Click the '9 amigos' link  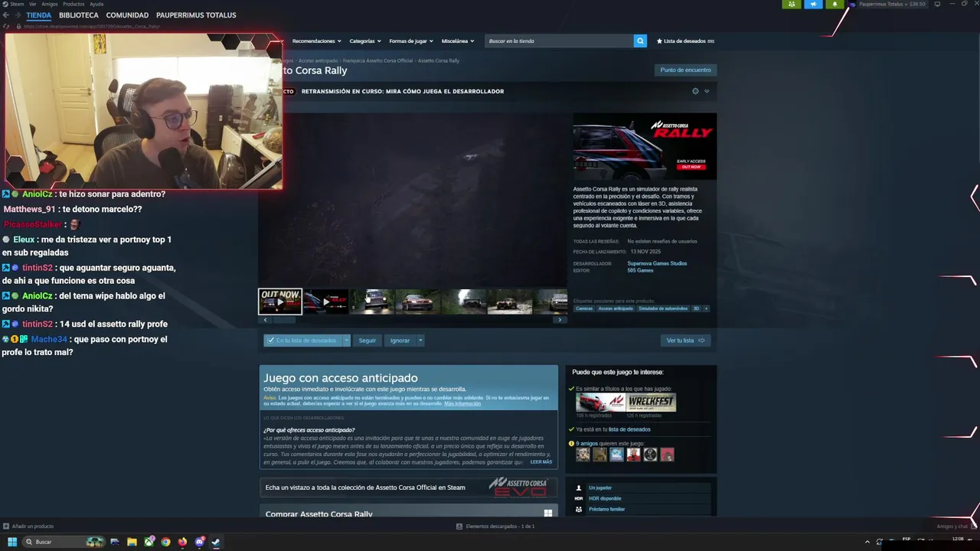point(586,443)
